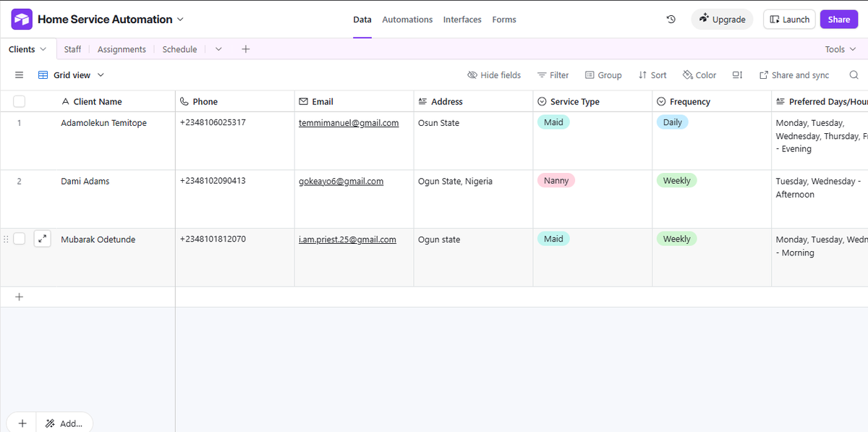
Task: Open the Assignments table tab
Action: point(122,49)
